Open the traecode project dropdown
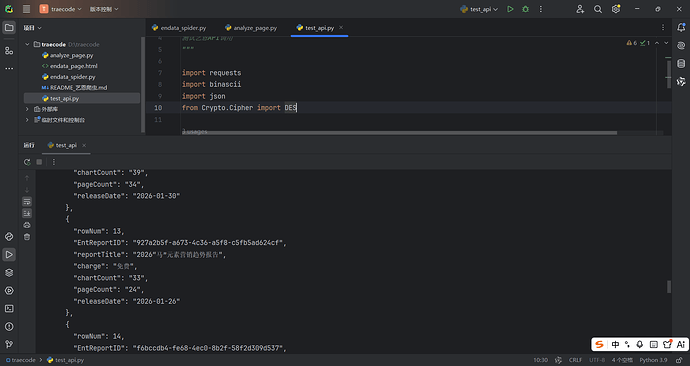Screen dimensions: 690x366 pos(60,9)
